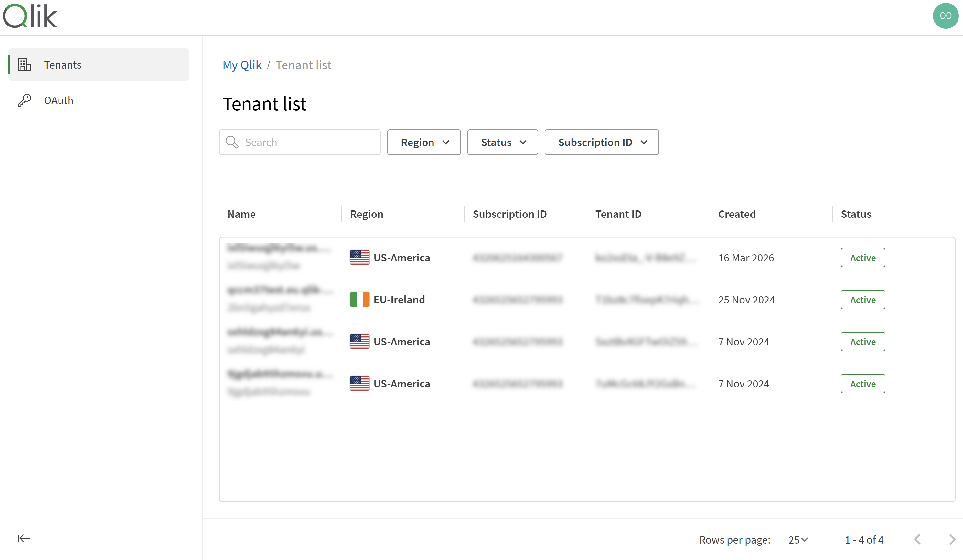Screen dimensions: 963x560
Task: Select the Tenants building icon in the sidebar
Action: tap(24, 65)
